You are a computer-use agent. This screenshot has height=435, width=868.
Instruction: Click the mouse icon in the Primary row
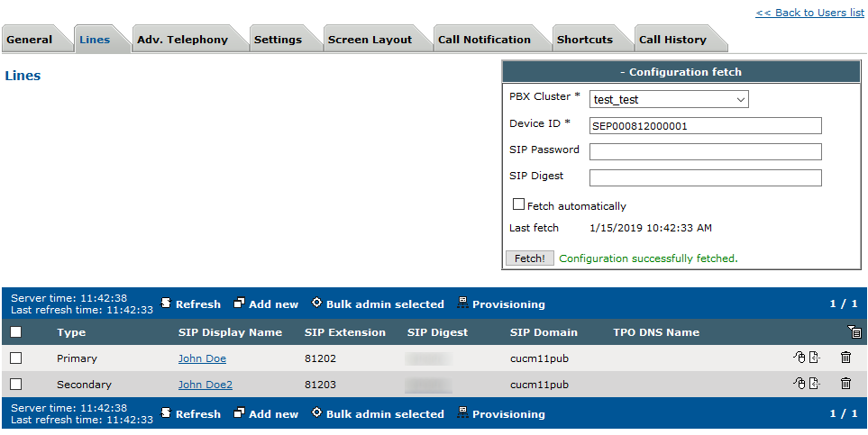click(x=799, y=358)
